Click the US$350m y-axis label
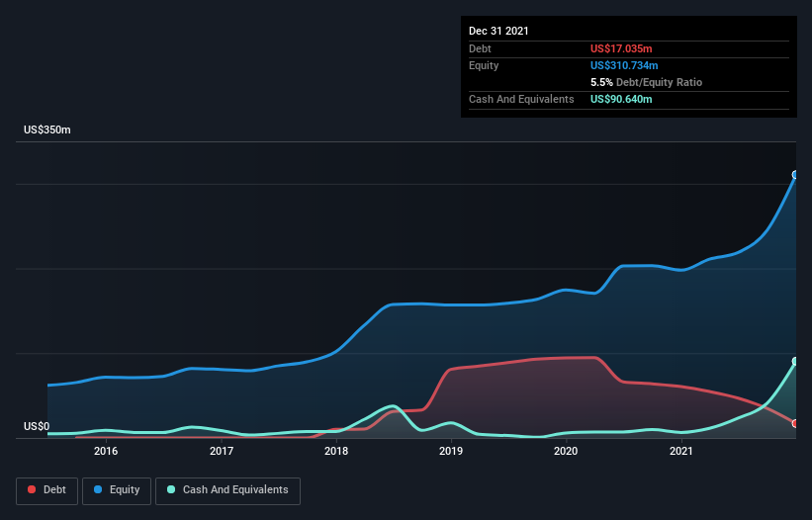Screen dimensions: 812x520 coord(47,130)
